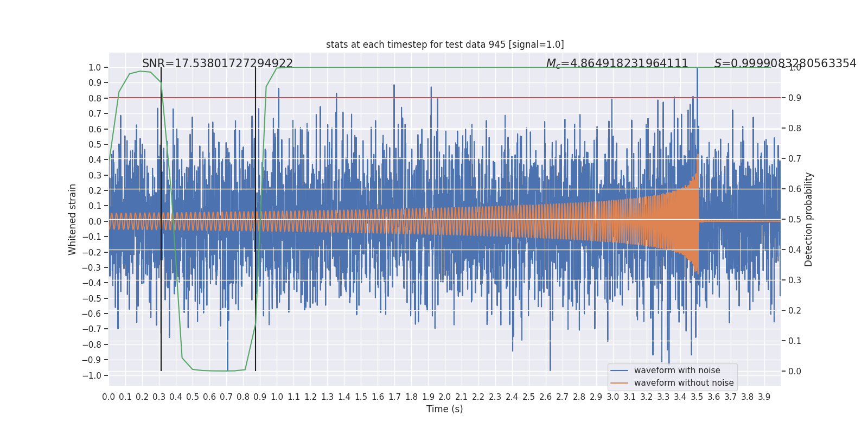
Task: Click the "Detection probability" axis label
Action: point(809,219)
